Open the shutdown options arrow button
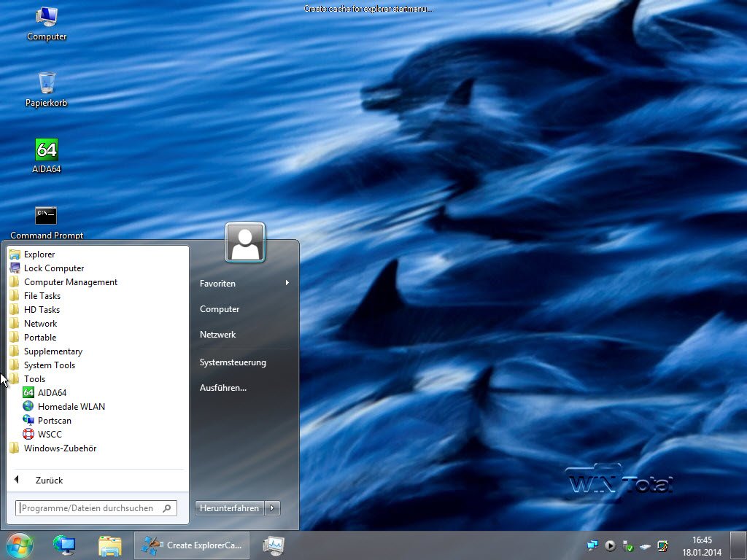The width and height of the screenshot is (747, 560). coord(273,508)
